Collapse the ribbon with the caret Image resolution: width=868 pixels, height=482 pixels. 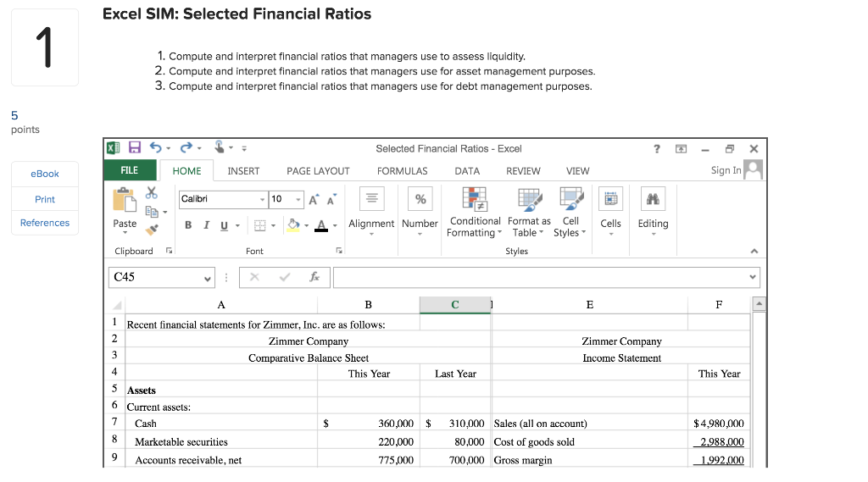(754, 252)
